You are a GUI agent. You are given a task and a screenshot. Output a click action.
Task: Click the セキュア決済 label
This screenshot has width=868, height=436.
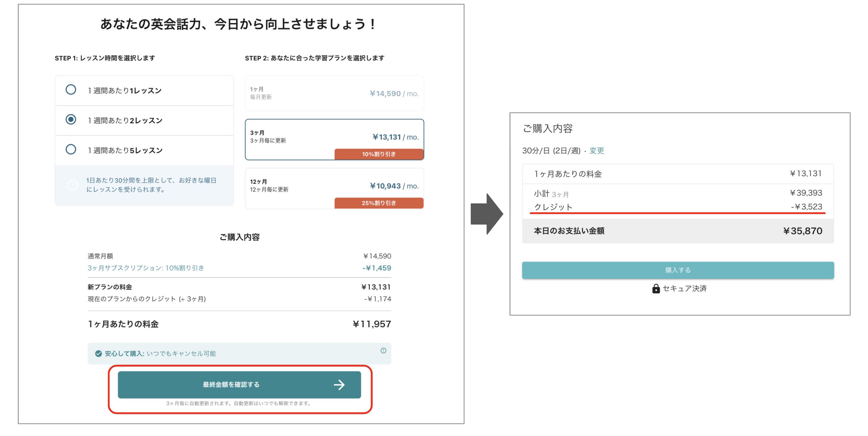[684, 288]
